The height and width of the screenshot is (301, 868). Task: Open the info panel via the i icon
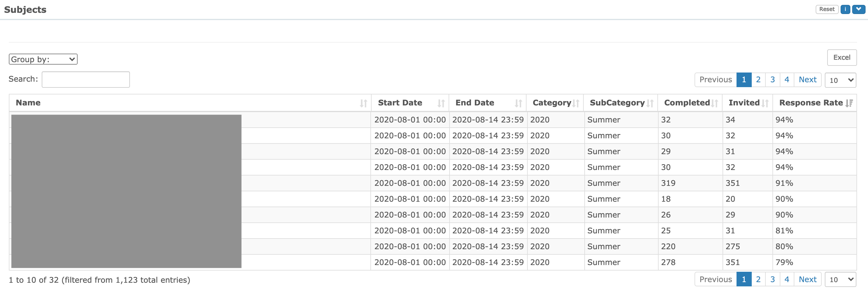(845, 9)
